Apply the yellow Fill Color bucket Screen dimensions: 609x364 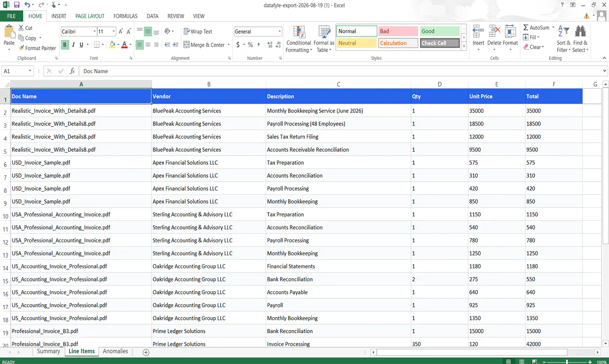pyautogui.click(x=112, y=45)
